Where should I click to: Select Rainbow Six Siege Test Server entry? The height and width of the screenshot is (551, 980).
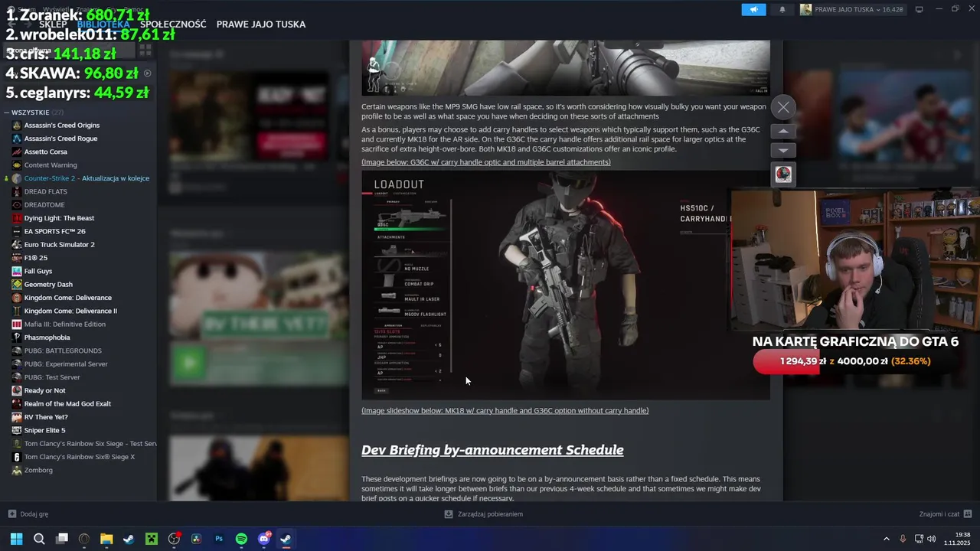90,444
